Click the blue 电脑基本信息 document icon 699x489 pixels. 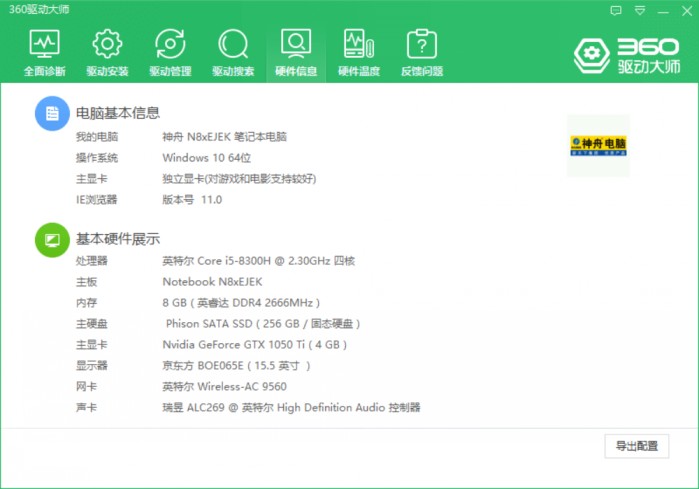(x=52, y=114)
